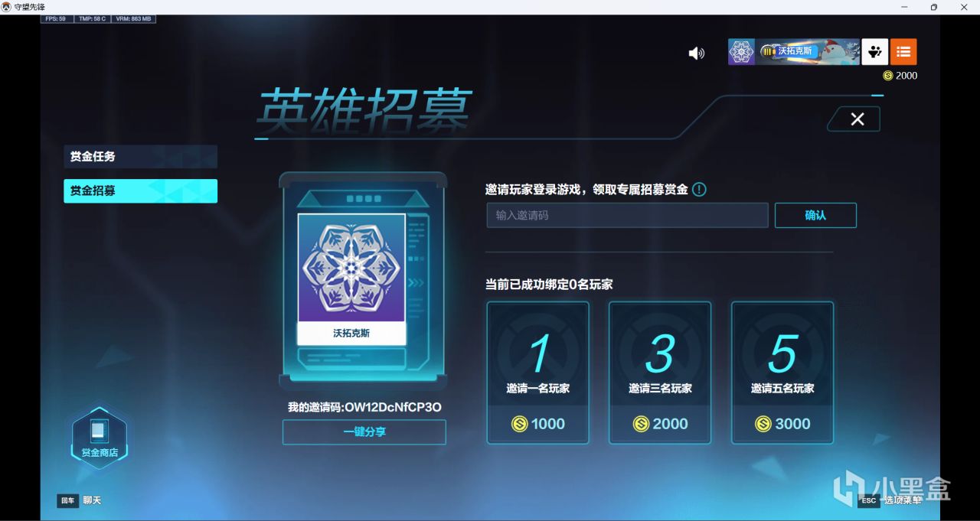Click the 确认 button
This screenshot has width=980, height=521.
815,215
